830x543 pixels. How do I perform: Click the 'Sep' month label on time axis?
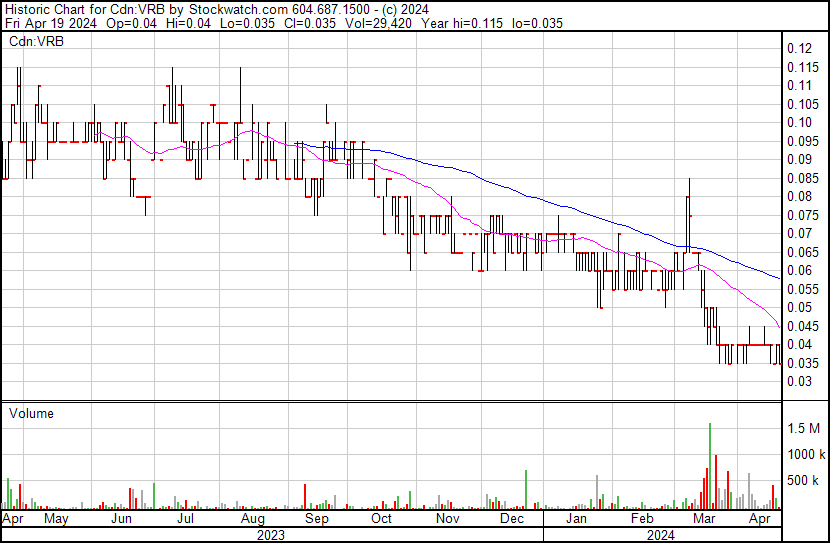coord(317,518)
